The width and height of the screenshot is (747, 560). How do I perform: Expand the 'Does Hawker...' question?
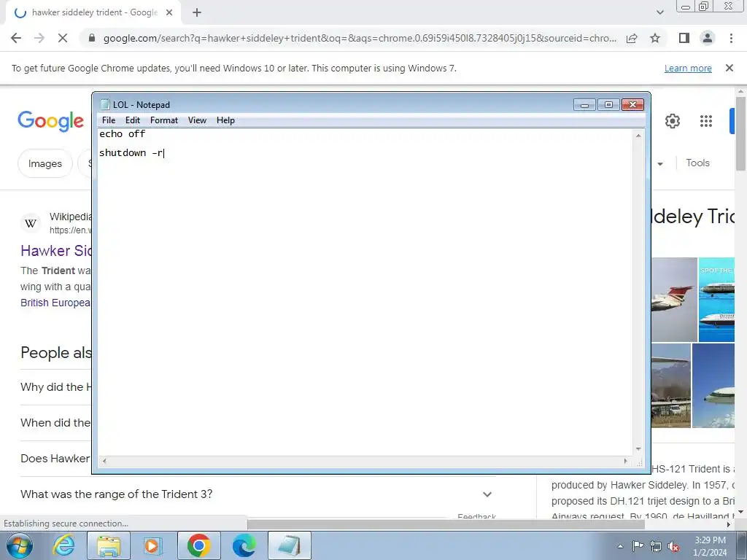point(55,459)
